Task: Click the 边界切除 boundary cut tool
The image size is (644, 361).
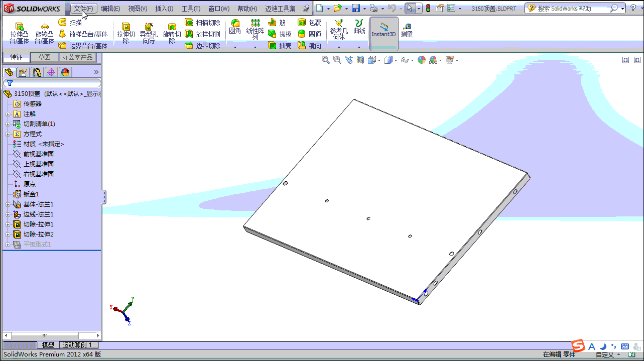Action: pyautogui.click(x=203, y=46)
